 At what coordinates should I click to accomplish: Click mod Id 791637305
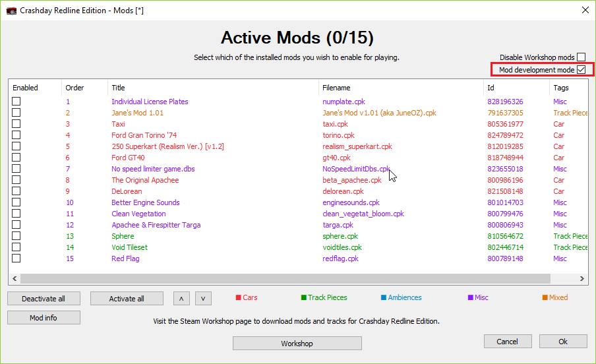[x=505, y=113]
